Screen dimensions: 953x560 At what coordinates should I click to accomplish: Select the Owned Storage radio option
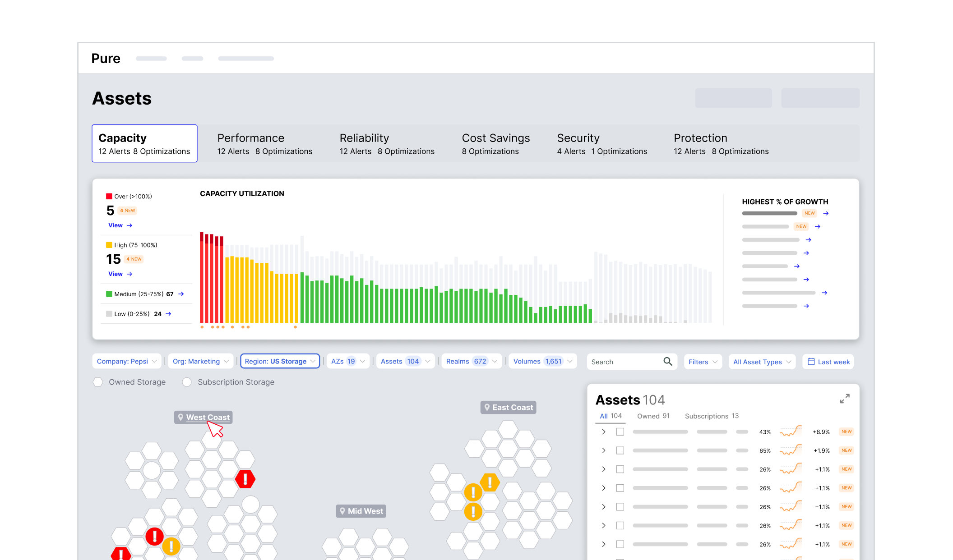(98, 382)
